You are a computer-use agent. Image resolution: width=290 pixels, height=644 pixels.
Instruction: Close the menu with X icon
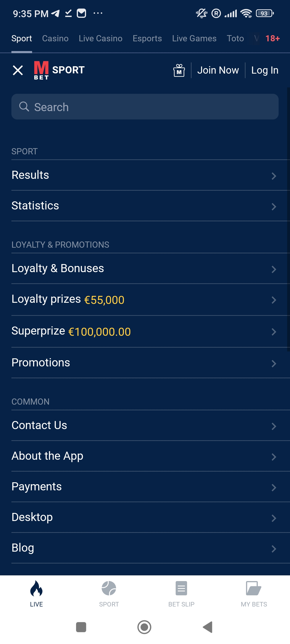click(18, 70)
